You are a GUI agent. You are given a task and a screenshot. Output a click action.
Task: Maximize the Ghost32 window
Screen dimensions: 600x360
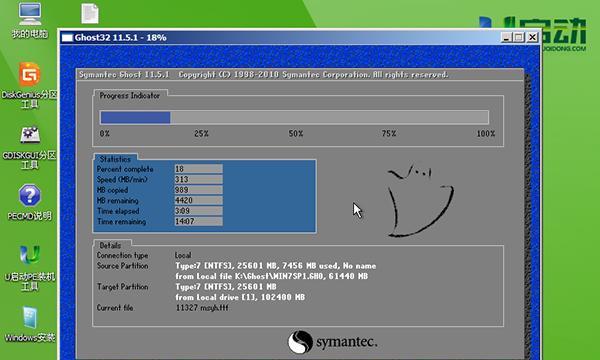pyautogui.click(x=518, y=37)
